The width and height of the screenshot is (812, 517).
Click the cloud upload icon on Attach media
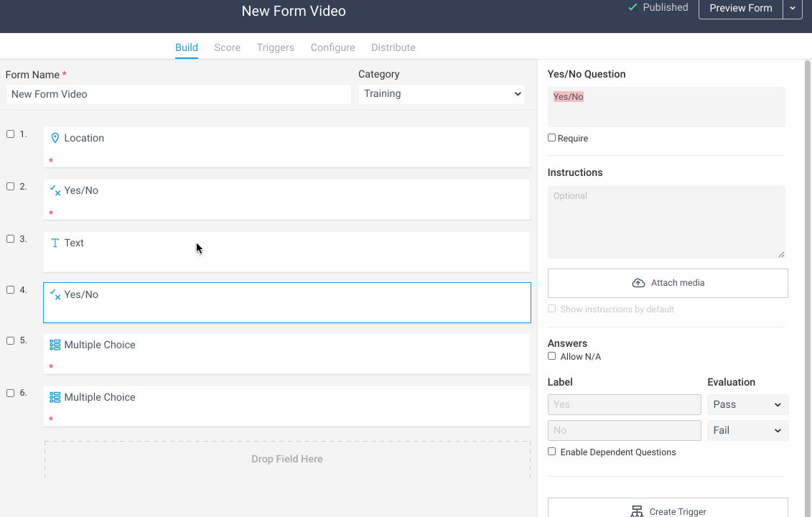[x=638, y=283]
